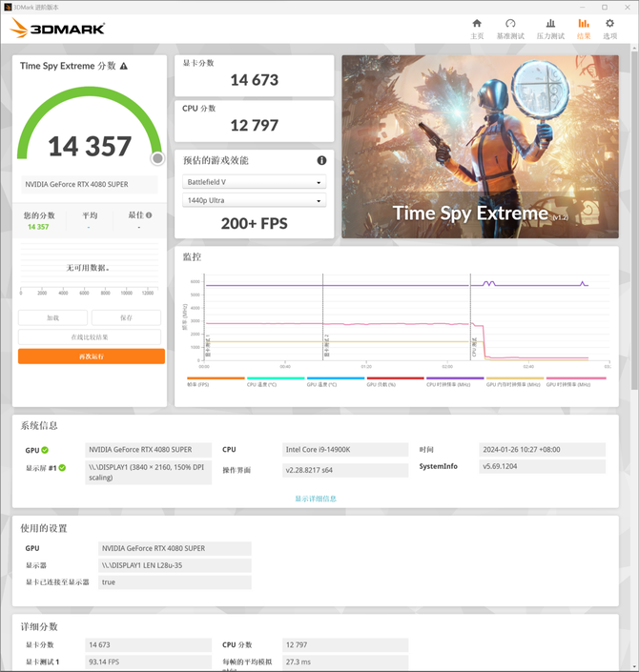Click the 保存 save button

point(126,317)
